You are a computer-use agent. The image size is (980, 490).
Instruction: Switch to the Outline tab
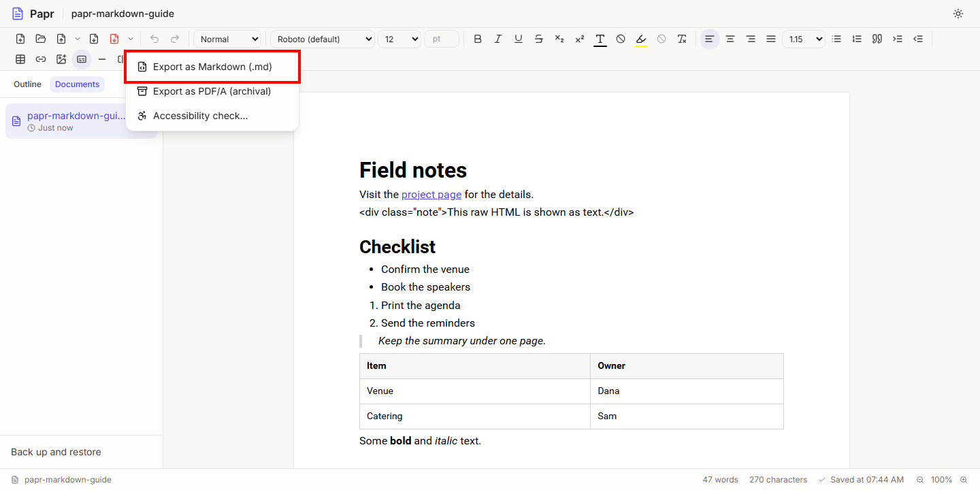27,84
